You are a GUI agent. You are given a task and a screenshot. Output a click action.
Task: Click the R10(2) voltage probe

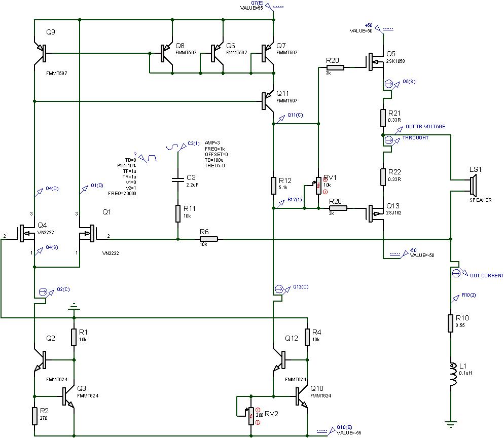(x=455, y=299)
